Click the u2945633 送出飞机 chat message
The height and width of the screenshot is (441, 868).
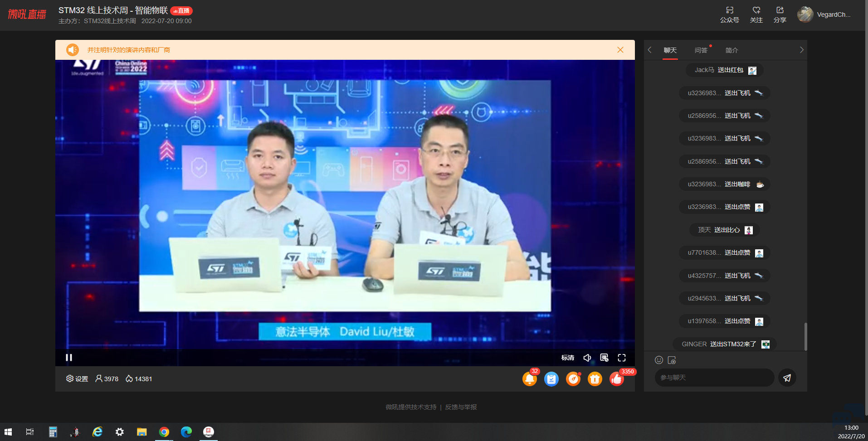click(x=725, y=298)
